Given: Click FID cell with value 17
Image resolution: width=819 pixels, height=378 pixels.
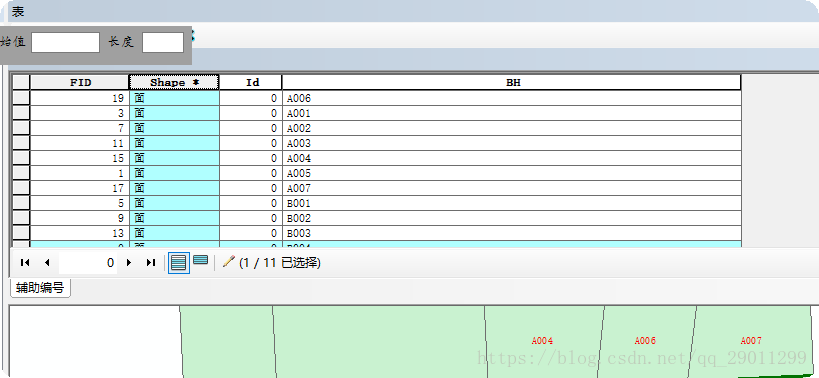Looking at the screenshot, I should tap(80, 188).
